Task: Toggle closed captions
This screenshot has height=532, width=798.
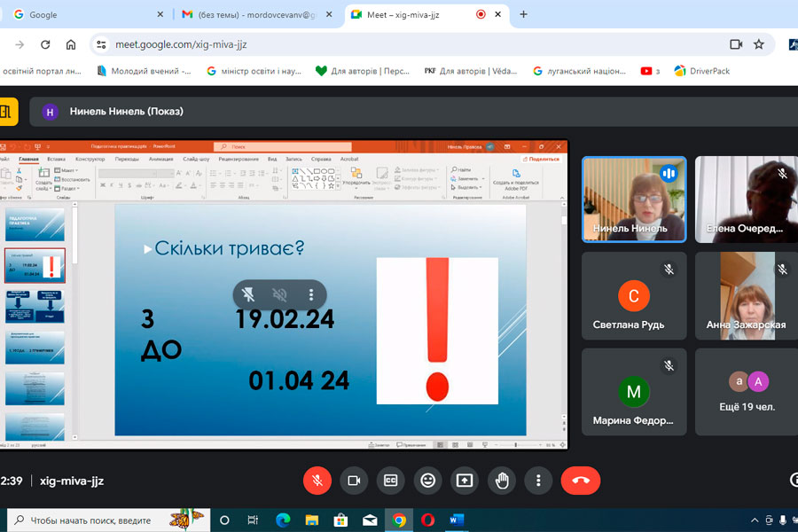Action: click(390, 481)
